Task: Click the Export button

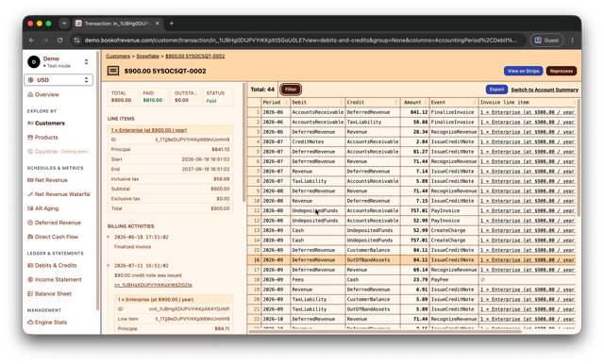Action: click(496, 90)
